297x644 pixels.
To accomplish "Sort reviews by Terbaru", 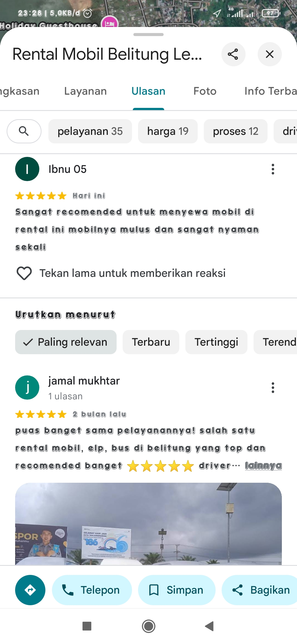I will (151, 342).
